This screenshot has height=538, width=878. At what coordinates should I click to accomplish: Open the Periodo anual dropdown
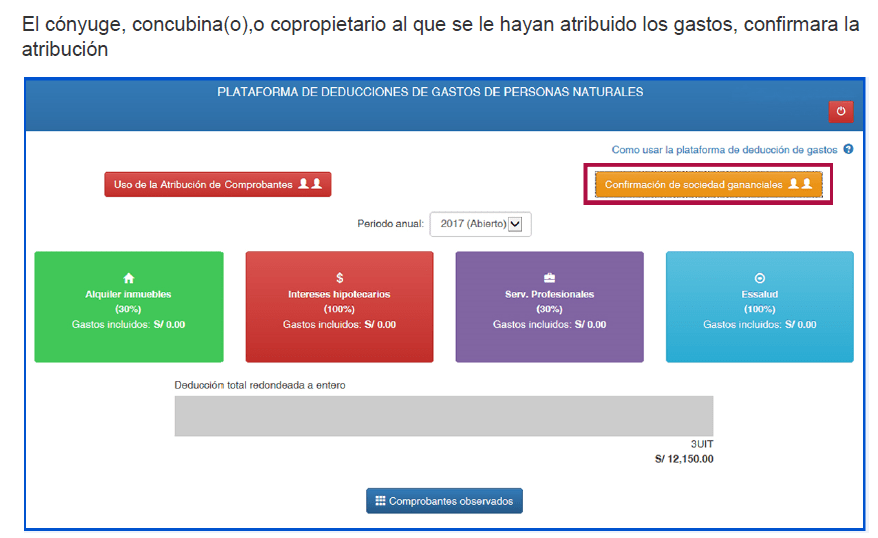coord(480,224)
